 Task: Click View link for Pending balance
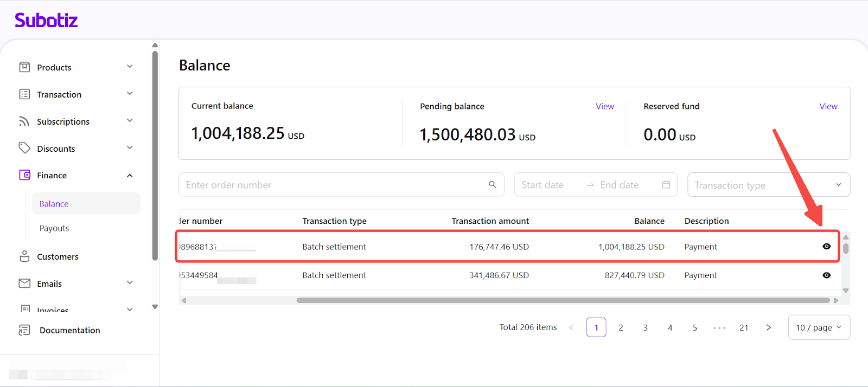604,106
